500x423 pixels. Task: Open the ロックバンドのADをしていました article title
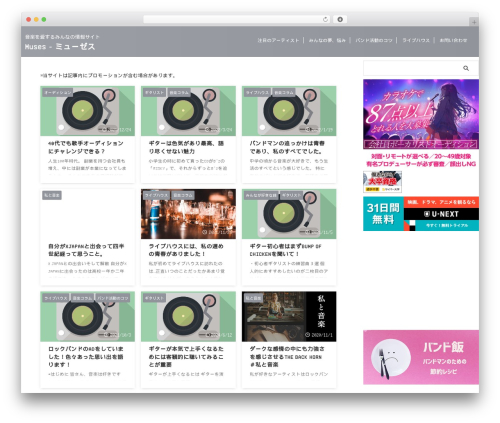pos(86,357)
